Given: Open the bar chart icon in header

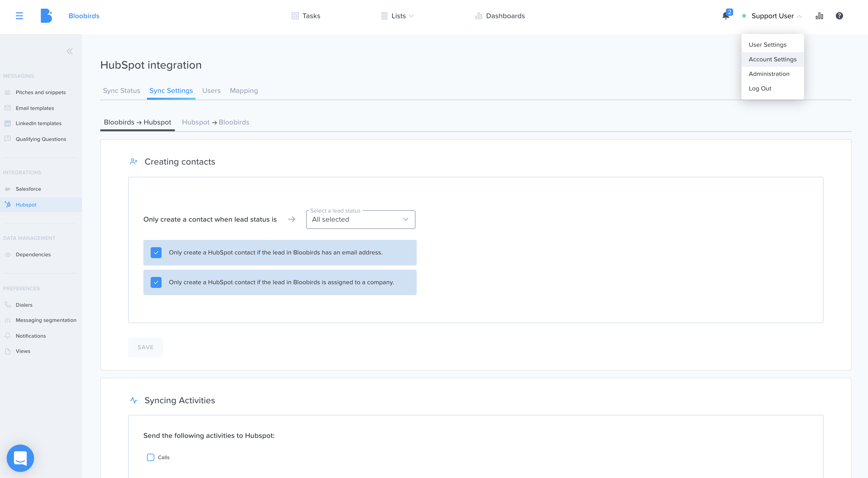Looking at the screenshot, I should 819,16.
